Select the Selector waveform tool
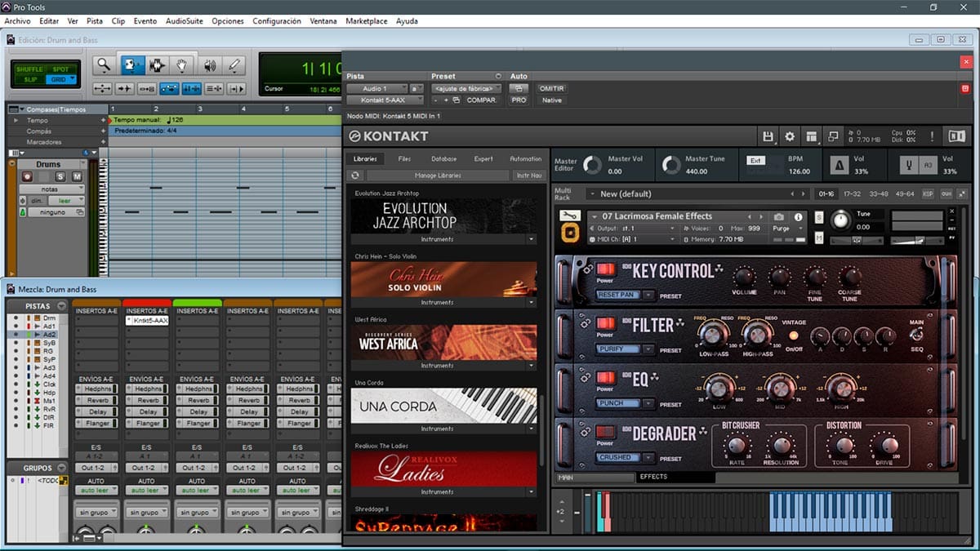The width and height of the screenshot is (980, 551). tap(157, 65)
